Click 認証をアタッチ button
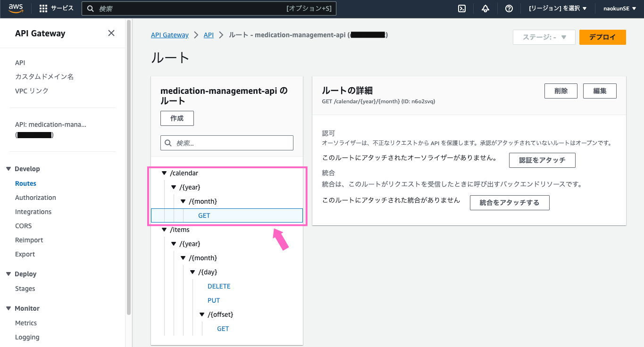 [x=542, y=160]
